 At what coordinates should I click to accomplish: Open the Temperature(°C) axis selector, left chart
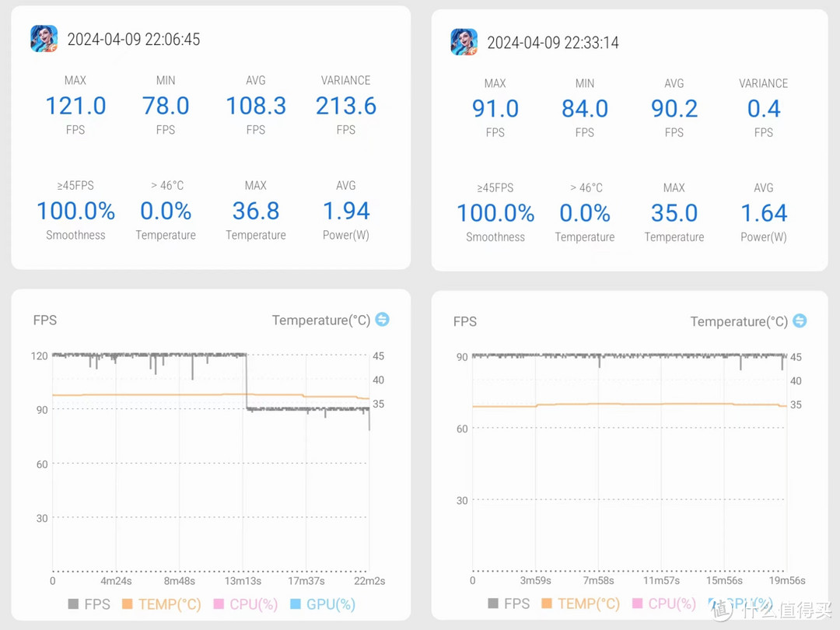click(x=320, y=320)
